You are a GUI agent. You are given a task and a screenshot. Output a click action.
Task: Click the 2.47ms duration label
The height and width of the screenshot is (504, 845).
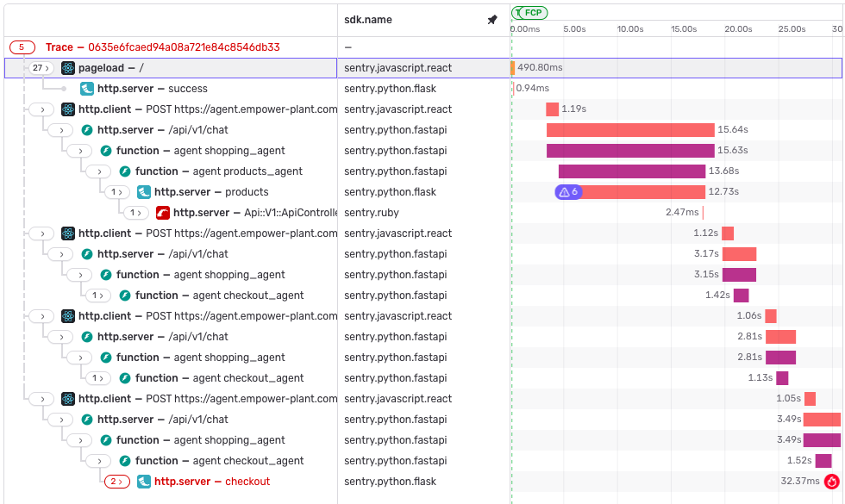(682, 212)
